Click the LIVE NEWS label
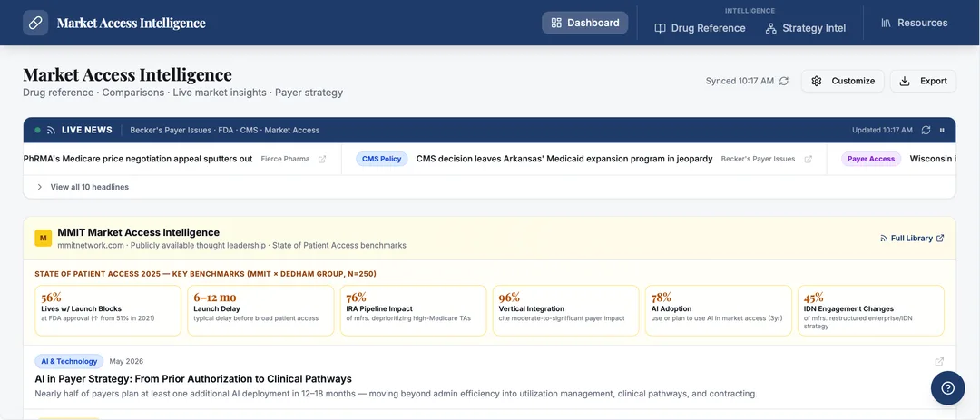This screenshot has width=980, height=420. (87, 130)
